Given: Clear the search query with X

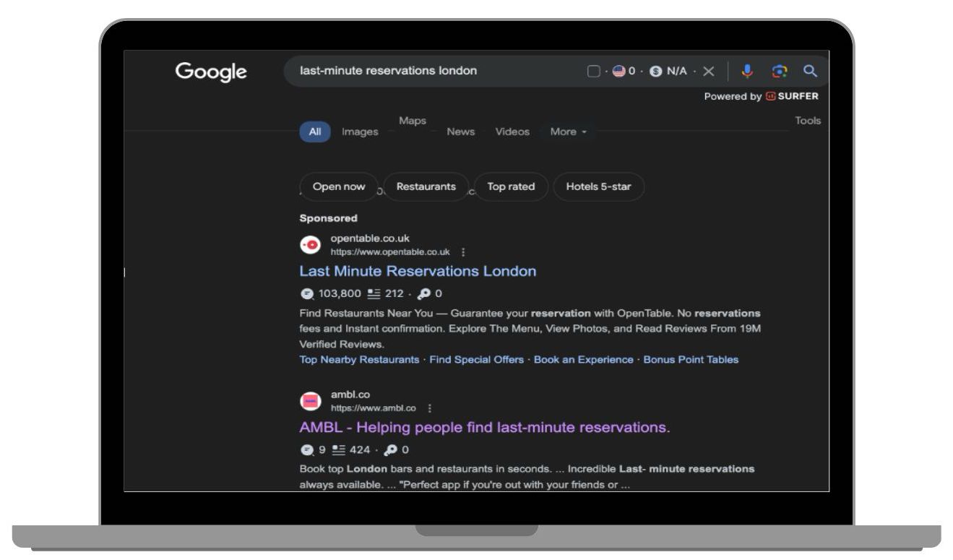Looking at the screenshot, I should pyautogui.click(x=709, y=72).
